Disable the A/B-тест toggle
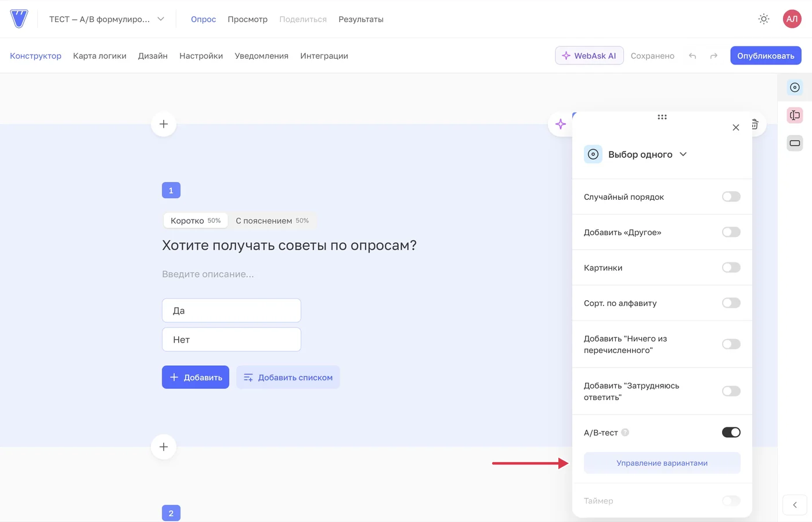 731,433
